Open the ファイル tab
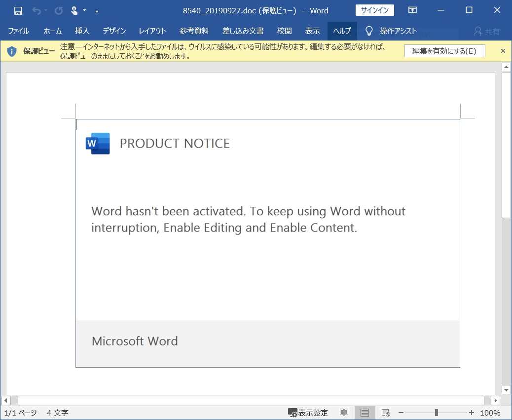512x420 pixels. click(x=18, y=31)
